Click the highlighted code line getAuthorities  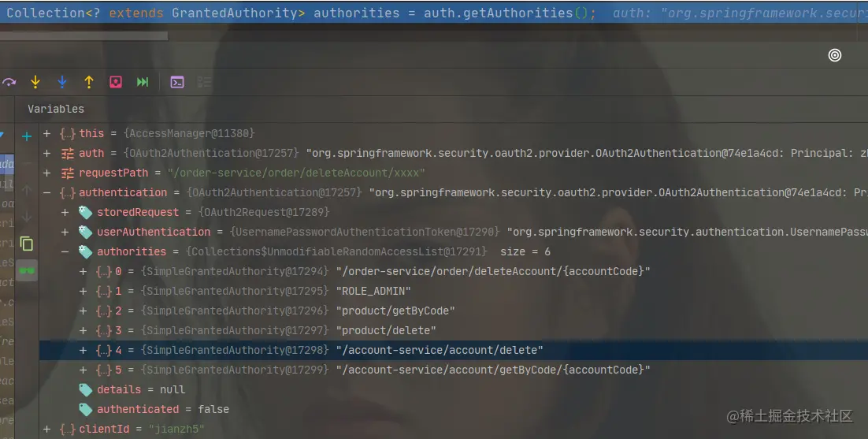[434, 13]
